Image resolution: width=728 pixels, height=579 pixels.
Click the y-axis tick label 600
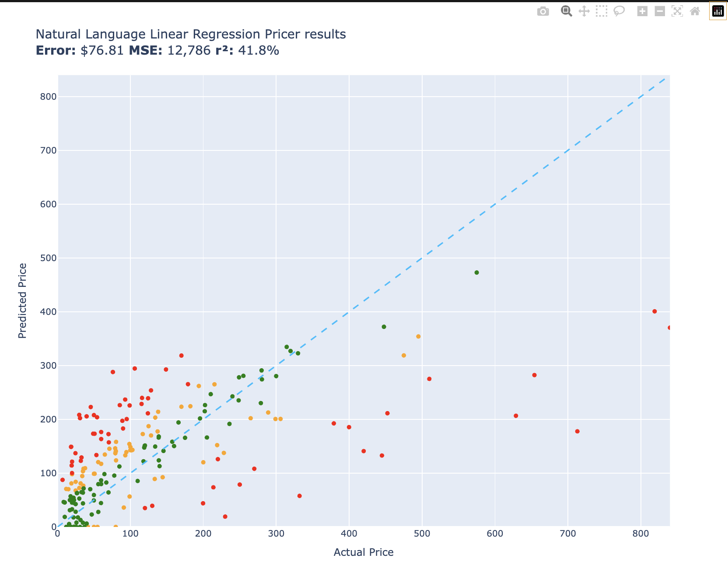tap(48, 204)
